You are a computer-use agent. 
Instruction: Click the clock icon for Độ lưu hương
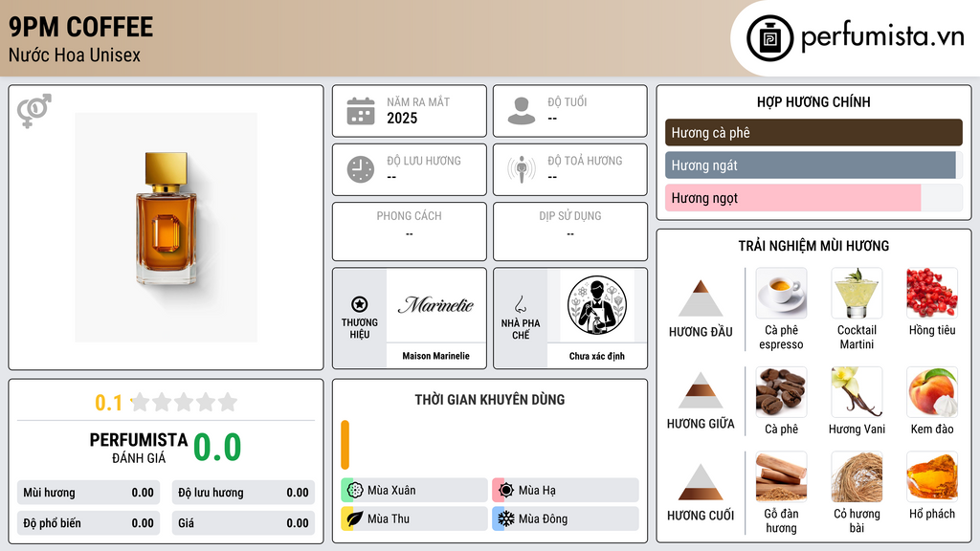point(361,169)
